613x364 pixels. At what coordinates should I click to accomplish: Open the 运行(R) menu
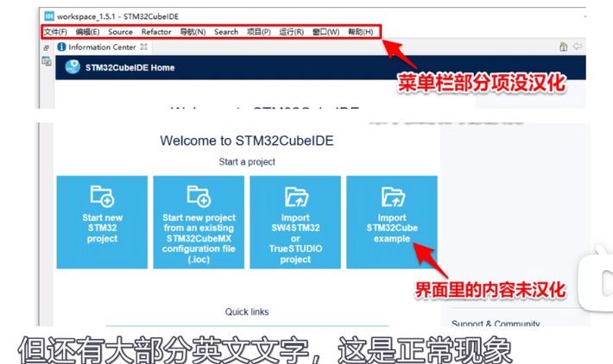pyautogui.click(x=291, y=32)
